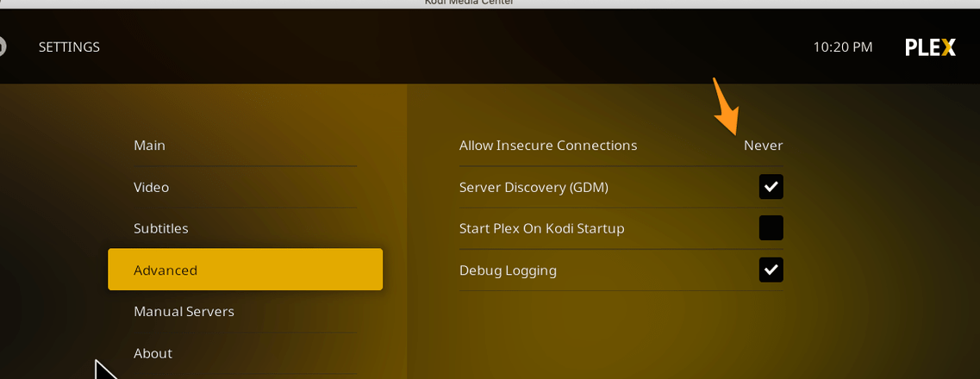Click the 10:20 PM clock display

coord(842,47)
